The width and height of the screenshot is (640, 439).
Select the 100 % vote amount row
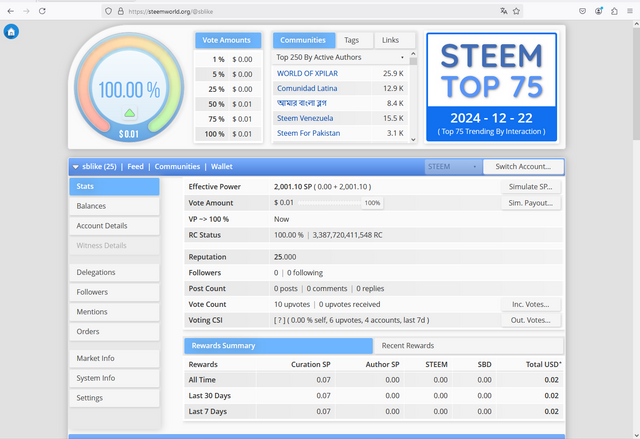(x=228, y=134)
